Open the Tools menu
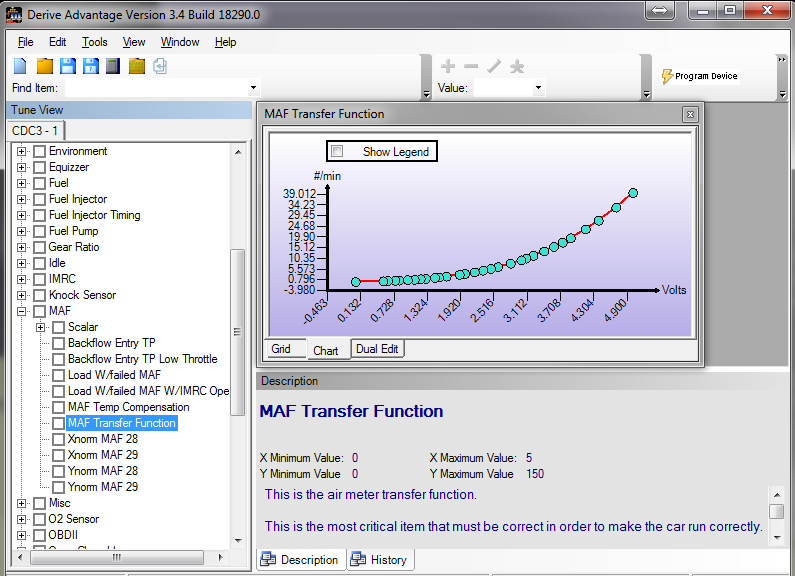The width and height of the screenshot is (795, 576). 94,42
